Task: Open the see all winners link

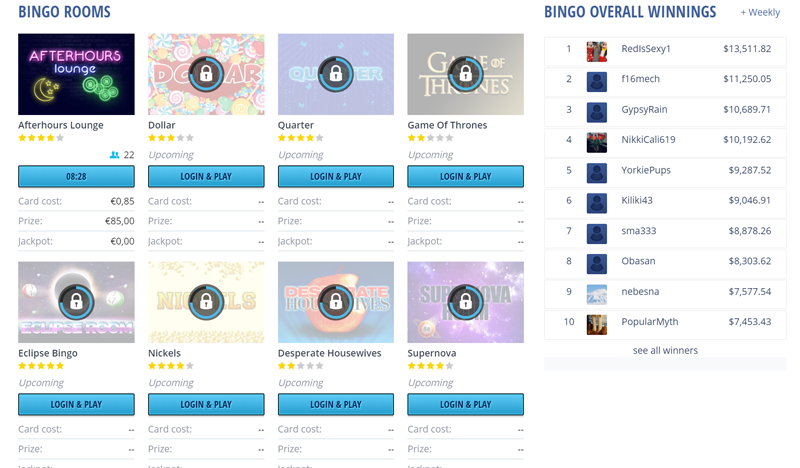Action: (x=665, y=351)
